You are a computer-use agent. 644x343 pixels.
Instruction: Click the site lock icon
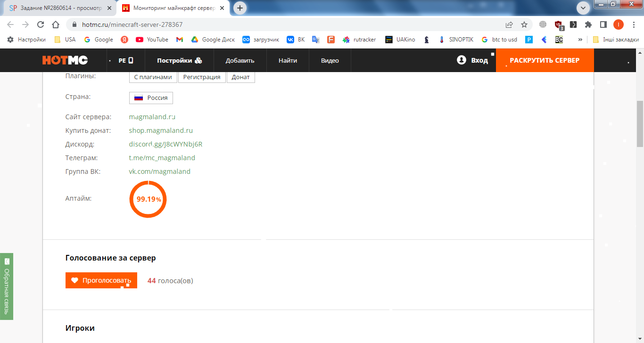point(74,24)
